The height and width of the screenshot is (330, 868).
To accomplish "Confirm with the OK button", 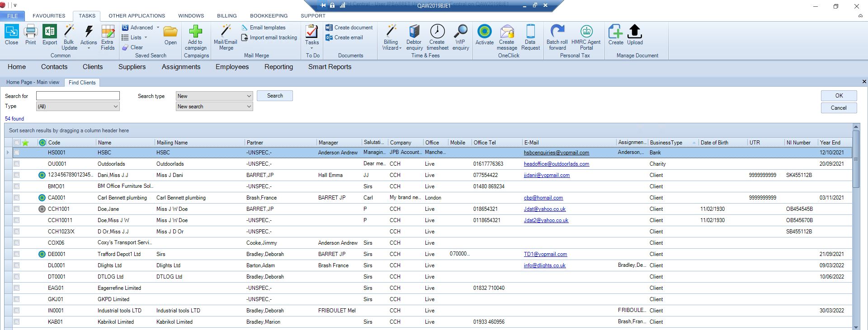I will [x=839, y=96].
